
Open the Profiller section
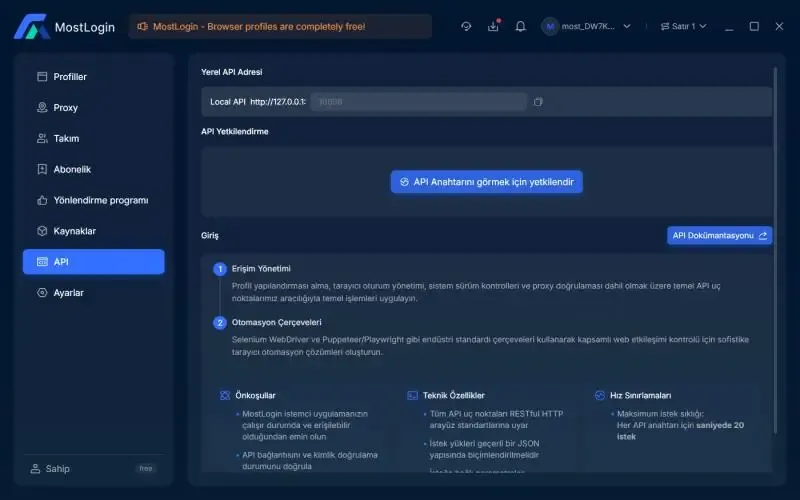(94, 77)
